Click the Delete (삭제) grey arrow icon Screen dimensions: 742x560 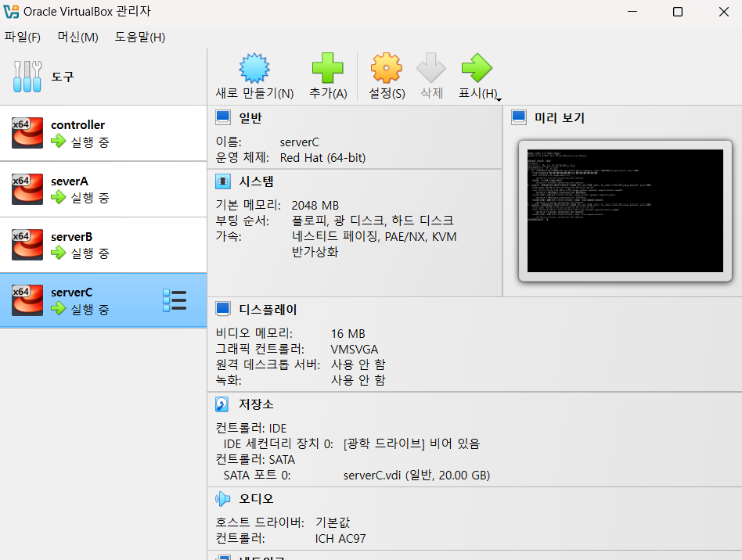[x=431, y=68]
